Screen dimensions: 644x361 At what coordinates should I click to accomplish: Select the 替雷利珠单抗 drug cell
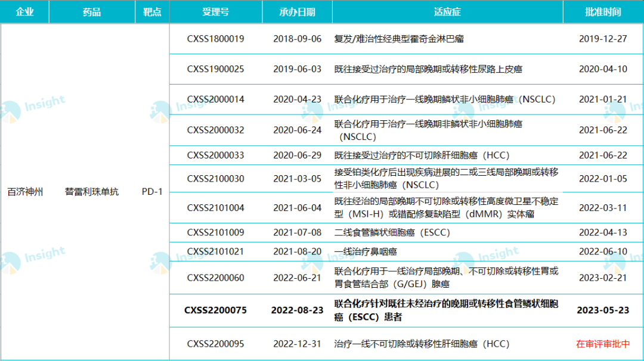click(x=92, y=192)
